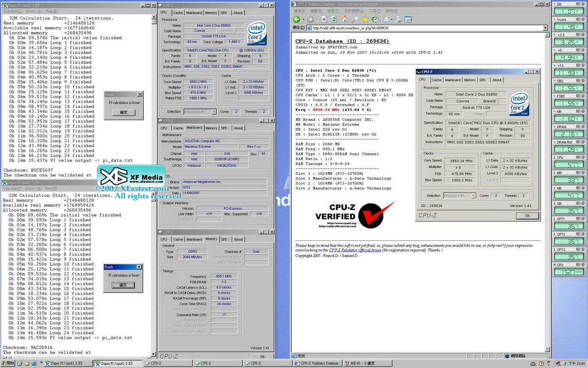The height and width of the screenshot is (368, 588).
Task: Open the ME-01 taskbar button
Action: 367,363
